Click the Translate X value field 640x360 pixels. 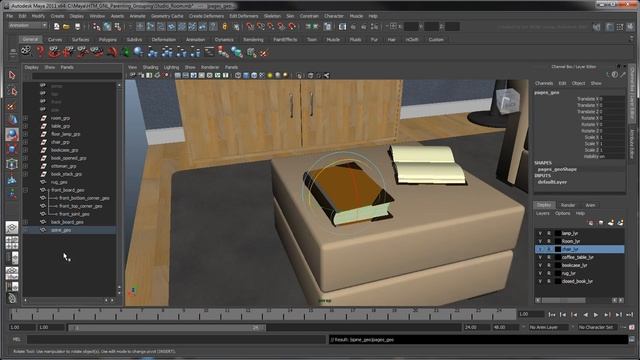click(x=612, y=99)
